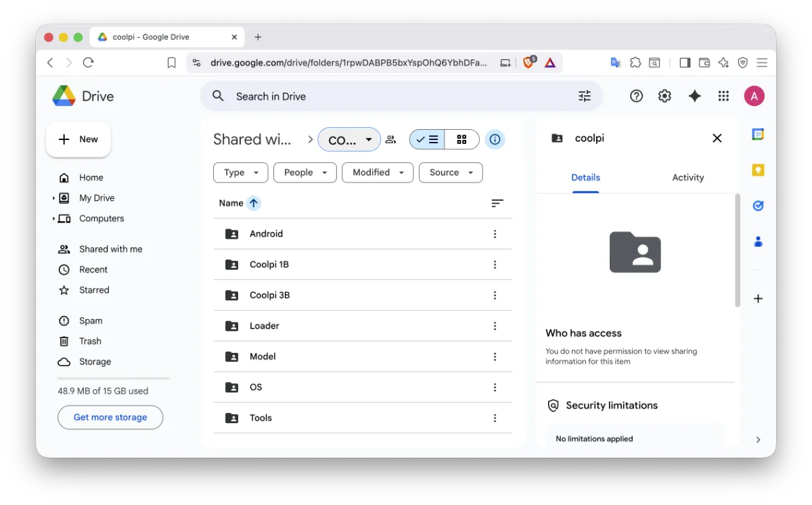
Task: Open Gemini sparkle icon in header
Action: coord(694,97)
